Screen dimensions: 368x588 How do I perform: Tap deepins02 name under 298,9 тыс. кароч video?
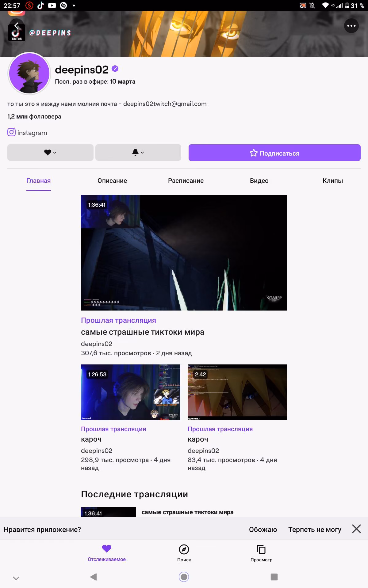[97, 451]
